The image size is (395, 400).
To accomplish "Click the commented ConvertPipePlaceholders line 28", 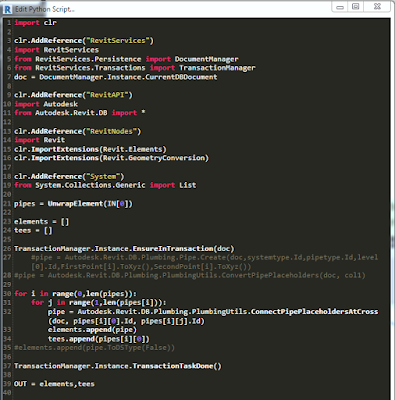I will click(x=190, y=275).
